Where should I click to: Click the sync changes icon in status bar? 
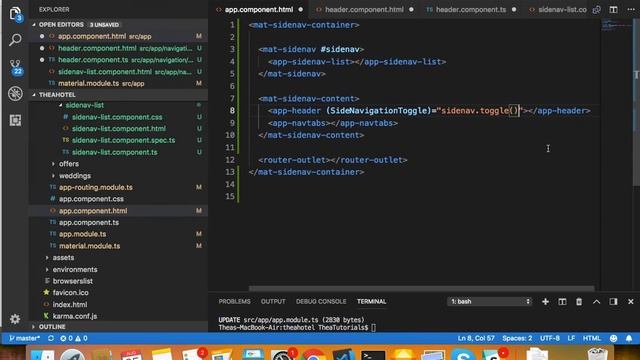click(51, 338)
